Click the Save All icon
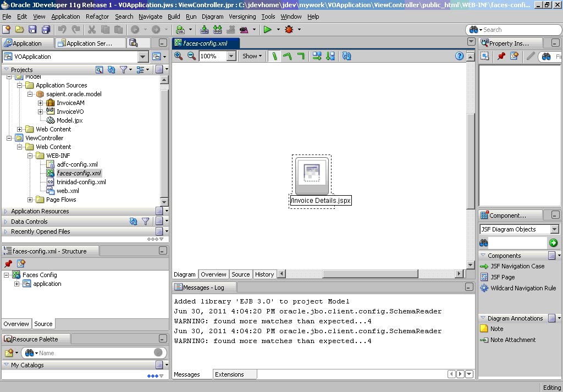This screenshot has width=563, height=392. 46,30
